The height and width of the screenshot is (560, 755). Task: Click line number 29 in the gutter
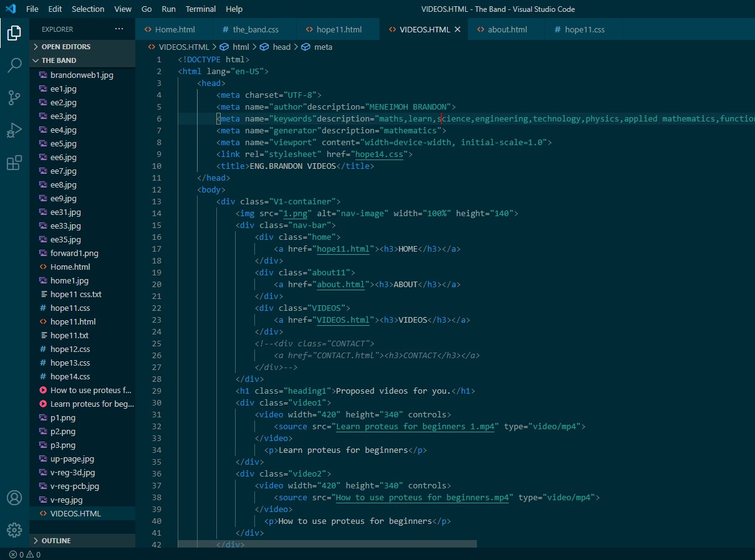(x=156, y=391)
